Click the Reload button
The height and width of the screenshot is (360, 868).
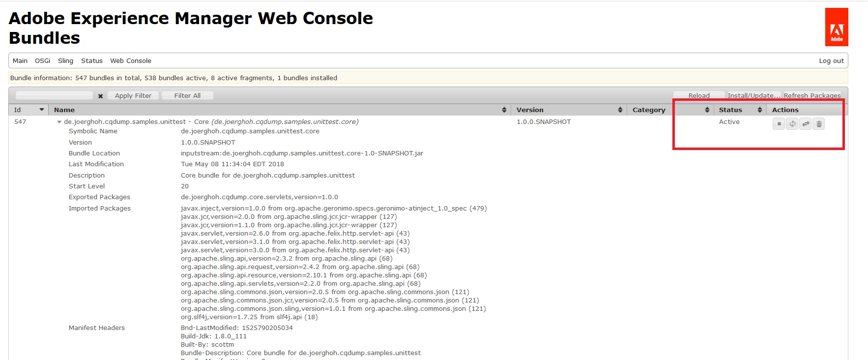(699, 95)
